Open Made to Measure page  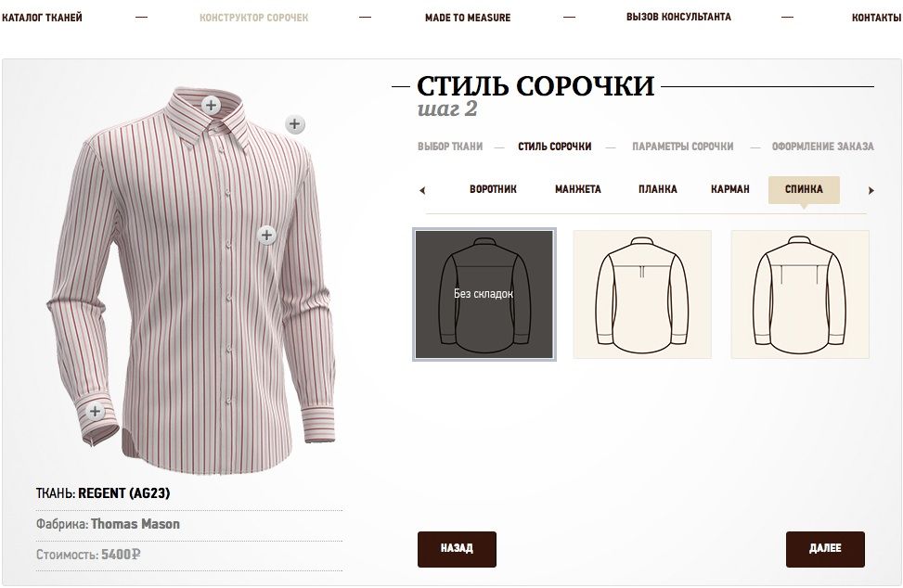tap(468, 18)
